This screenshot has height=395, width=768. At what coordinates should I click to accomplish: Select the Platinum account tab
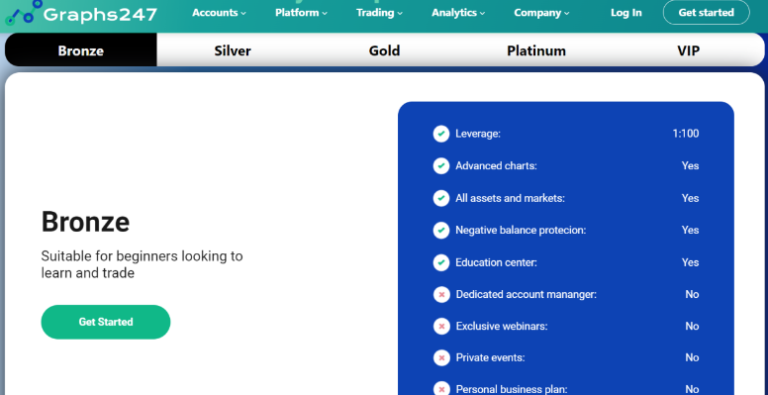(536, 50)
